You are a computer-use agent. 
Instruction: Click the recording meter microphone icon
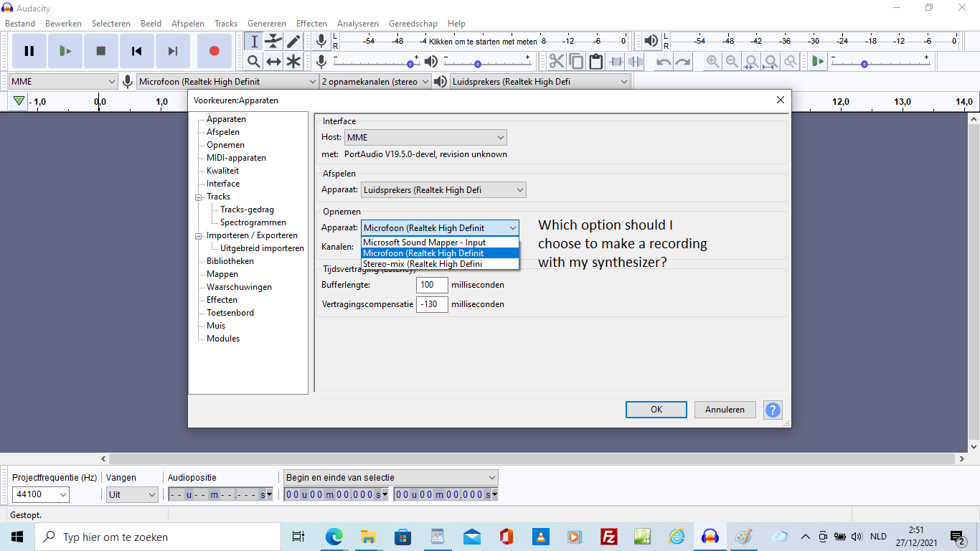coord(321,41)
